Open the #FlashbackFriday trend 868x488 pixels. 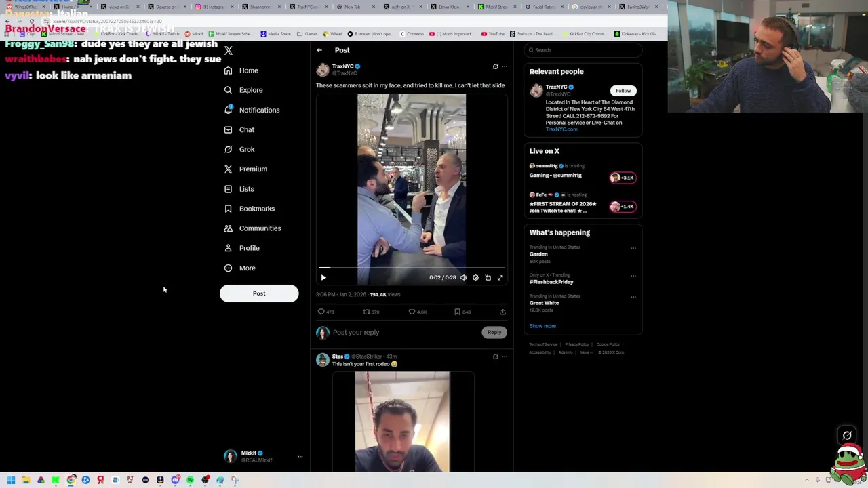[551, 282]
